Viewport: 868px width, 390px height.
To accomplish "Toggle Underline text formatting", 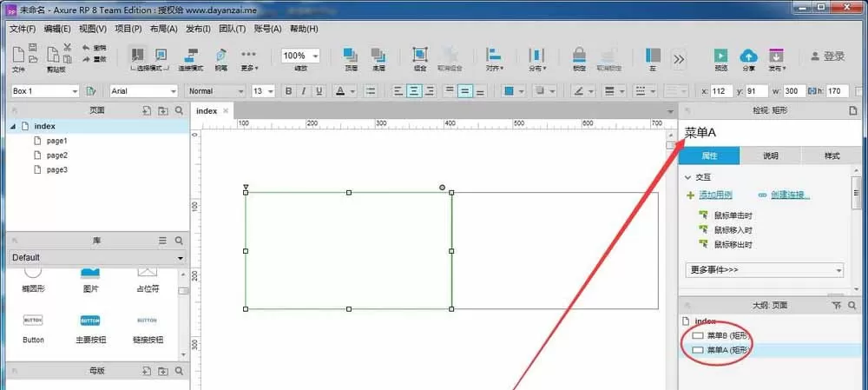I will (319, 91).
